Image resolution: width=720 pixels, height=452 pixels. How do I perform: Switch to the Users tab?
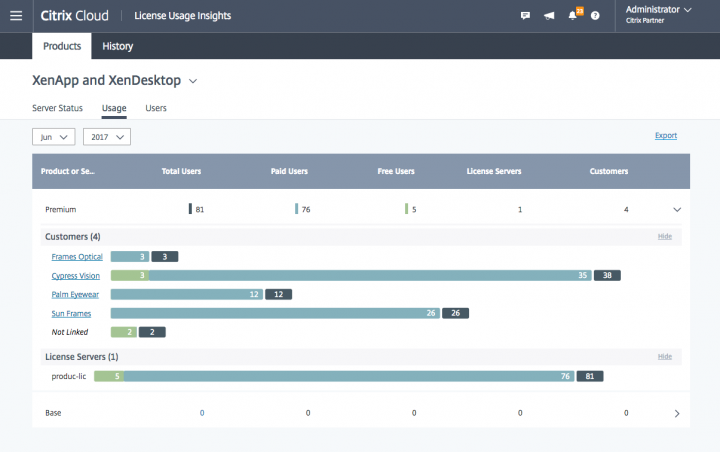click(x=156, y=107)
